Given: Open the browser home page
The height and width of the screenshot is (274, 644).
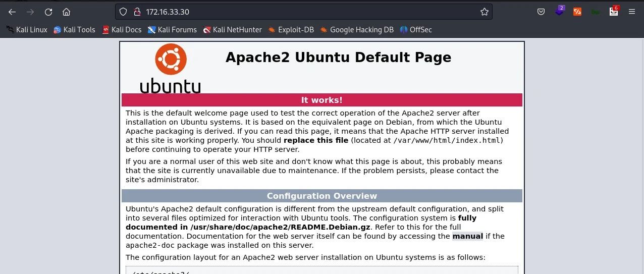Looking at the screenshot, I should (67, 12).
